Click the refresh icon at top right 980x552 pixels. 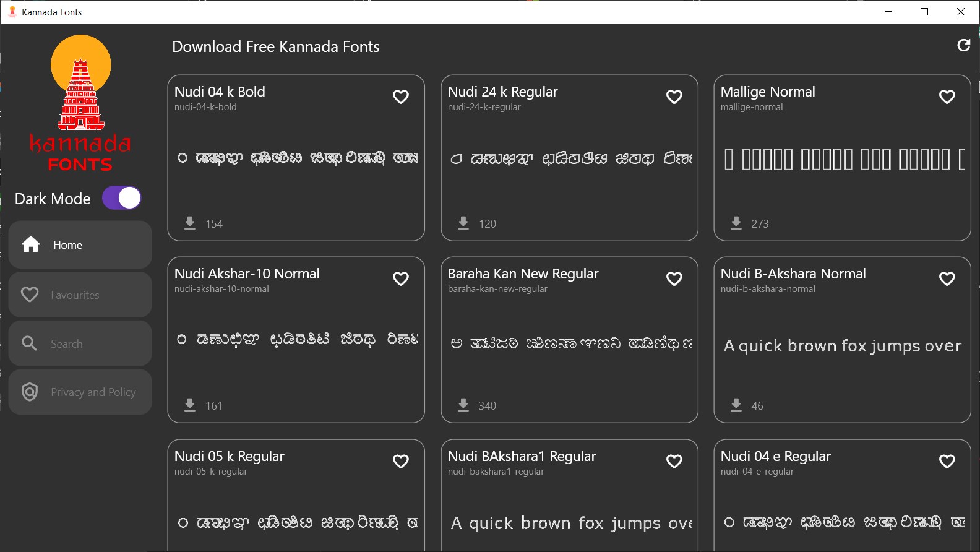pos(963,45)
